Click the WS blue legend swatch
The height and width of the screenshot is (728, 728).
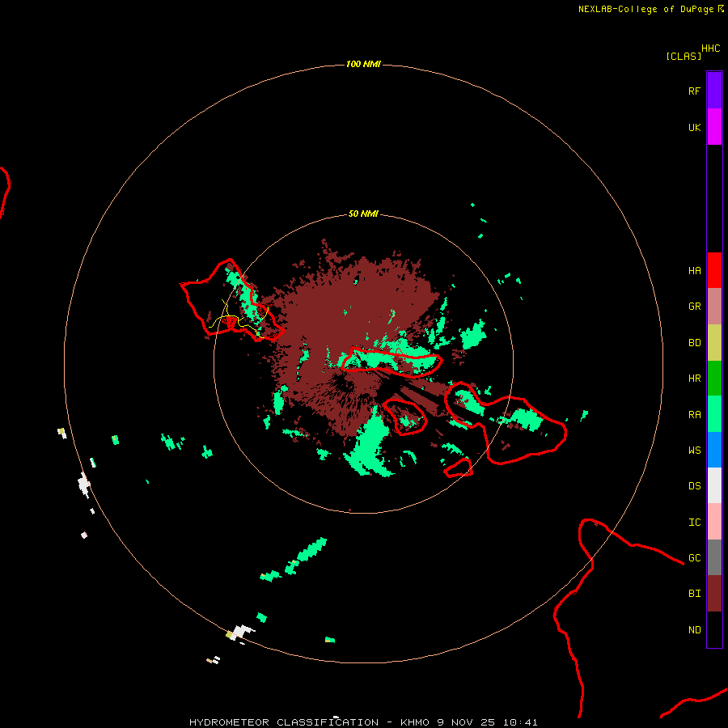pos(714,450)
